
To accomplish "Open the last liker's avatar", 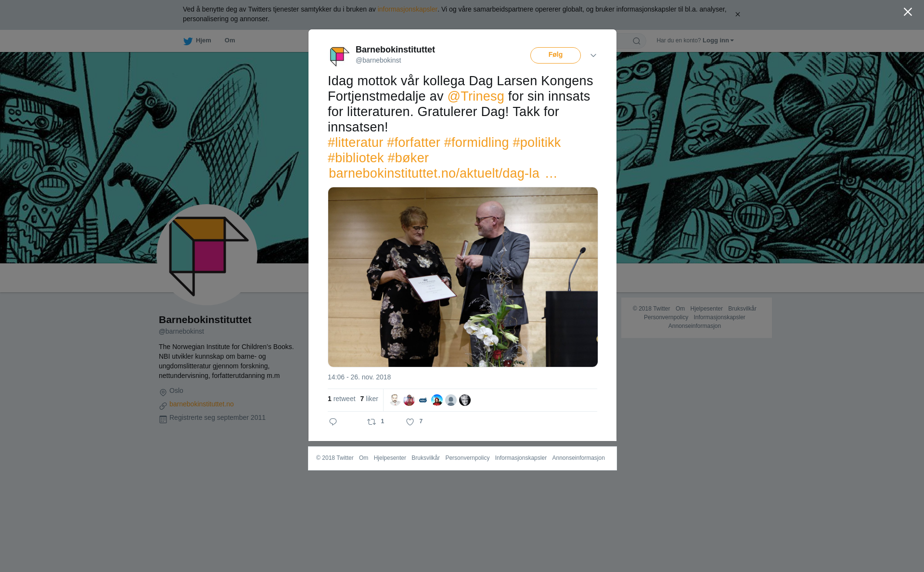I will coord(465,400).
